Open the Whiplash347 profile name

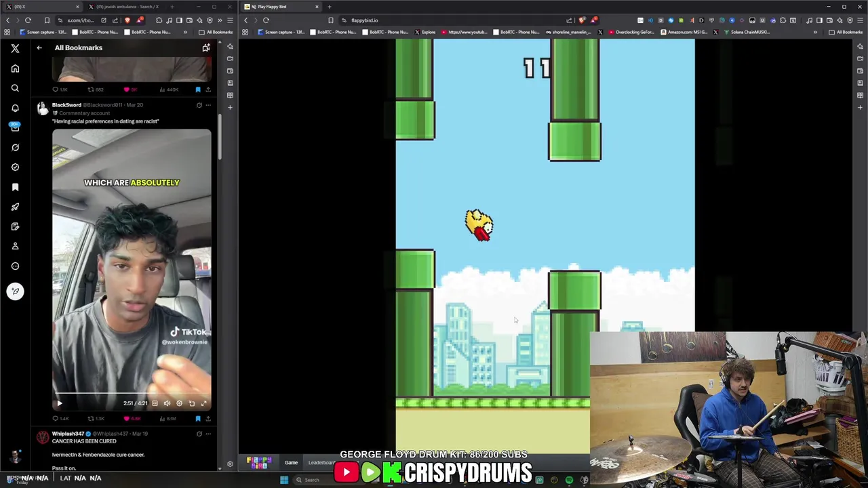point(68,434)
